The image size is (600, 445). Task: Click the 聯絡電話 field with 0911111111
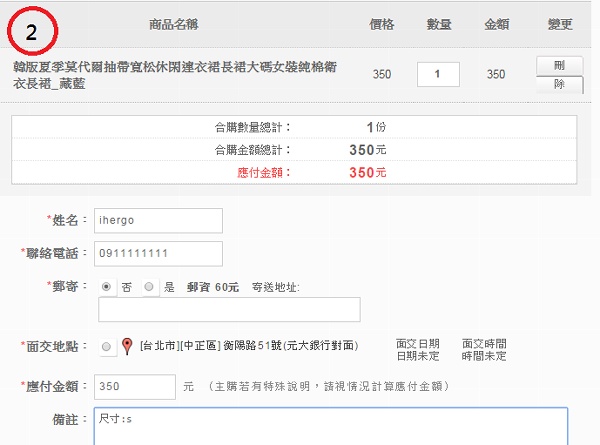point(158,253)
